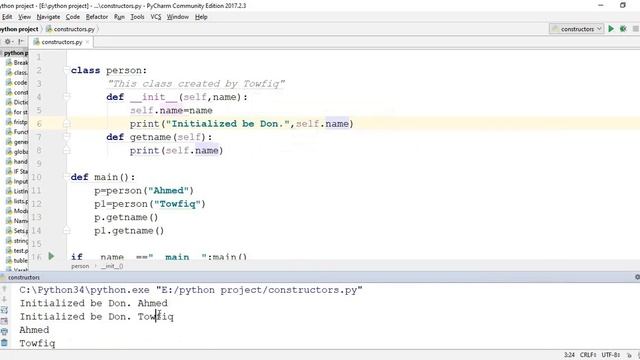Open the Code menu
The image size is (640, 360).
[x=73, y=17]
